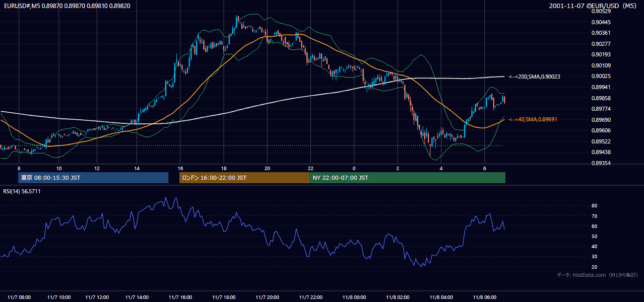This screenshot has height=302, width=644.
Task: Select the 東京 08:00-15:30 JST session bar
Action: (x=93, y=178)
